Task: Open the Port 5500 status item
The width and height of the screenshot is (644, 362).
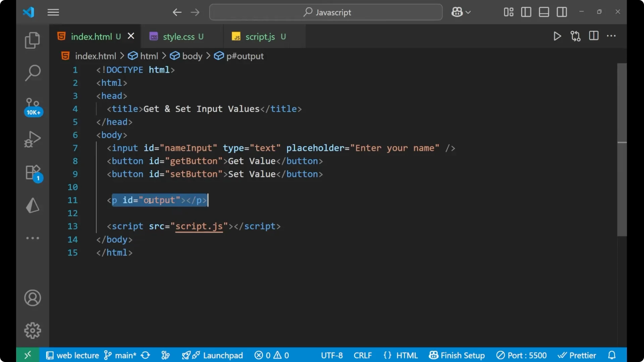Action: (x=521, y=355)
